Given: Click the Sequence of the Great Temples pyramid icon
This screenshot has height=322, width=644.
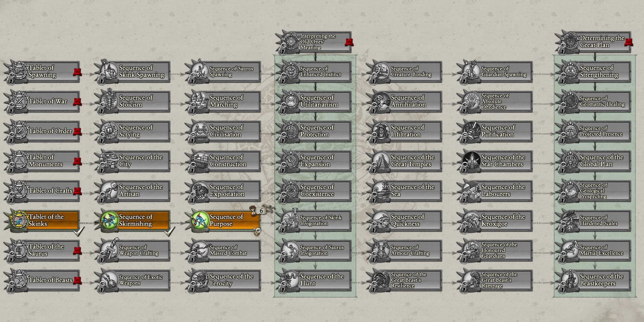Looking at the screenshot, I should tap(381, 160).
